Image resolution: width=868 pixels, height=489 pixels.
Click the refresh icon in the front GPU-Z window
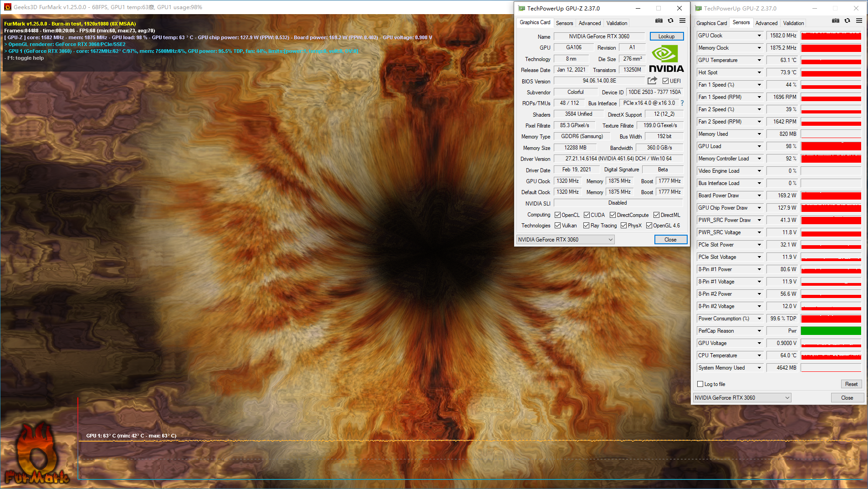pos(670,21)
